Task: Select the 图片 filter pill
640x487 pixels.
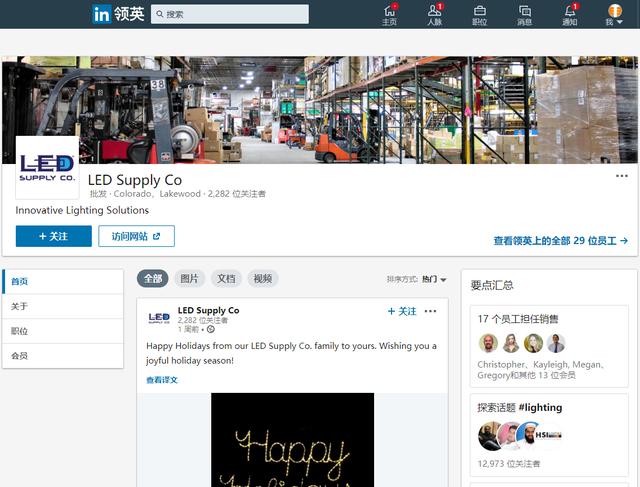Action: click(x=189, y=279)
